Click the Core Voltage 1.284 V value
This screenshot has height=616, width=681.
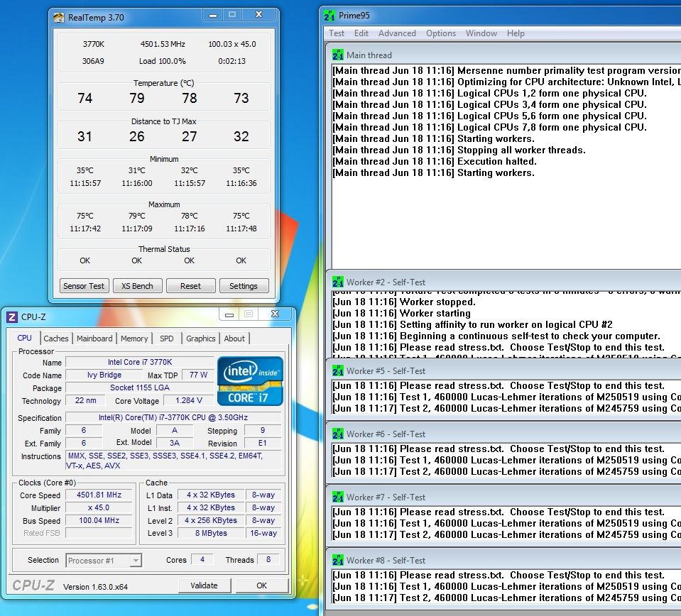(x=188, y=400)
